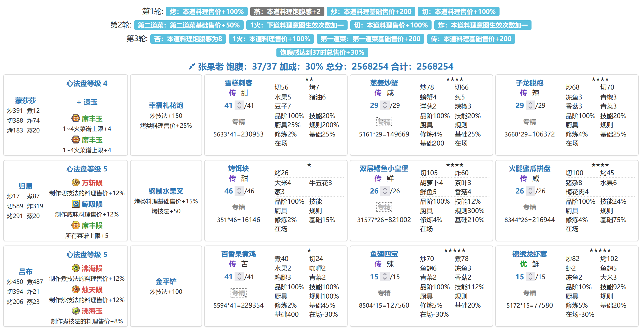Adjust quantity stepper for 鱼翅四宝
The height and width of the screenshot is (330, 644).
385,277
